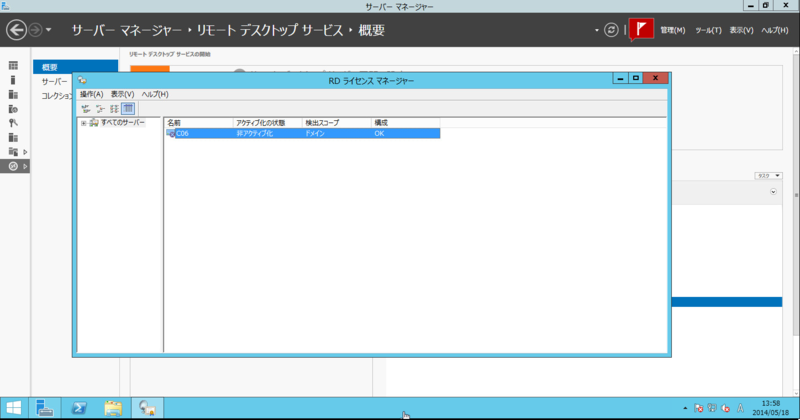Click first toolbar icon in RD License Manager
The image size is (800, 420).
(x=86, y=109)
